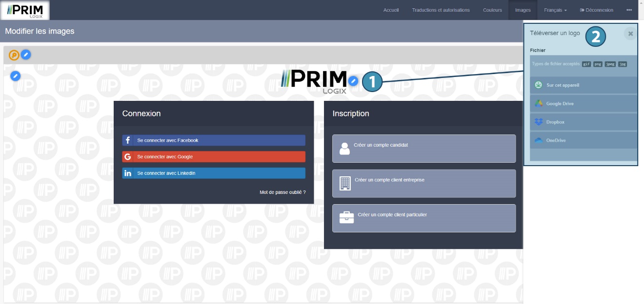Click the orange key icon in toolbar
The height and width of the screenshot is (304, 644).
pyautogui.click(x=14, y=55)
